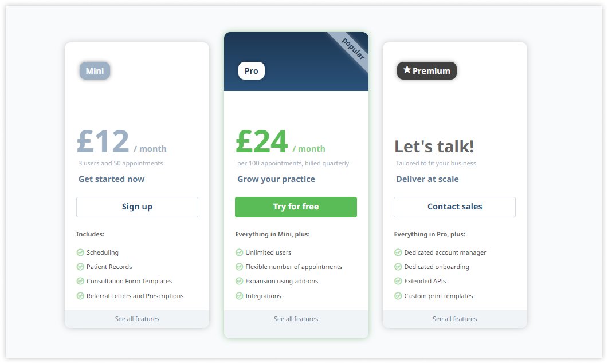Click the checkmark beside Integrations

(x=239, y=296)
